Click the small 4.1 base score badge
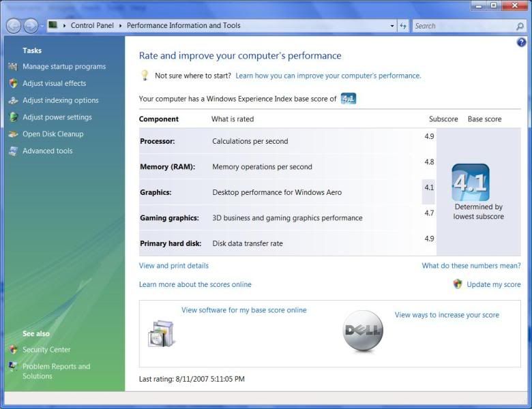Image resolution: width=532 pixels, height=409 pixels. (x=349, y=99)
